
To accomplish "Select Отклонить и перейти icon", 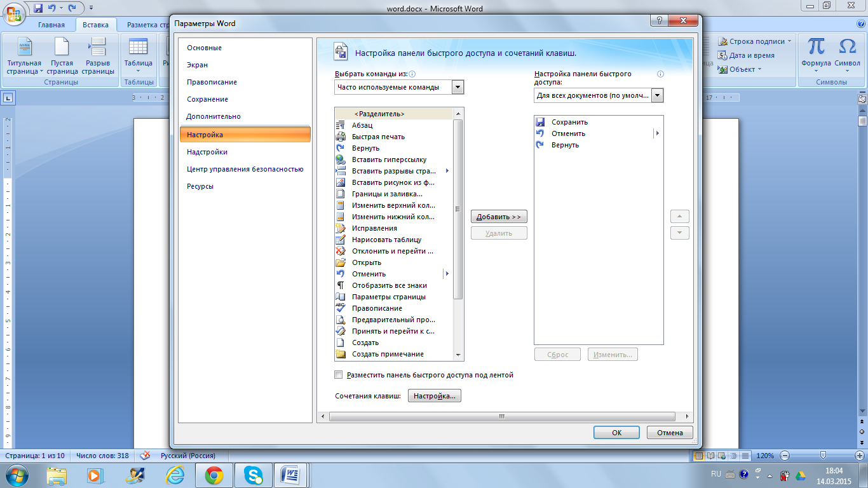I will [x=340, y=251].
